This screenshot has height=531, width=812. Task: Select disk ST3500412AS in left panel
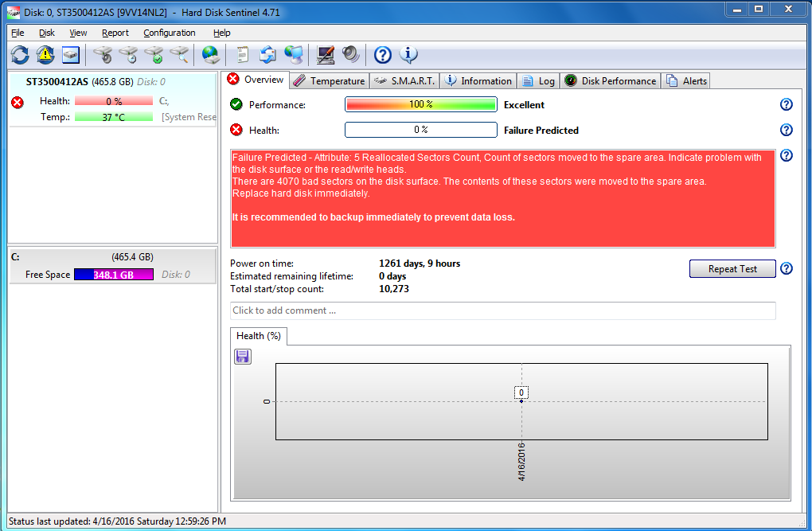tap(112, 100)
